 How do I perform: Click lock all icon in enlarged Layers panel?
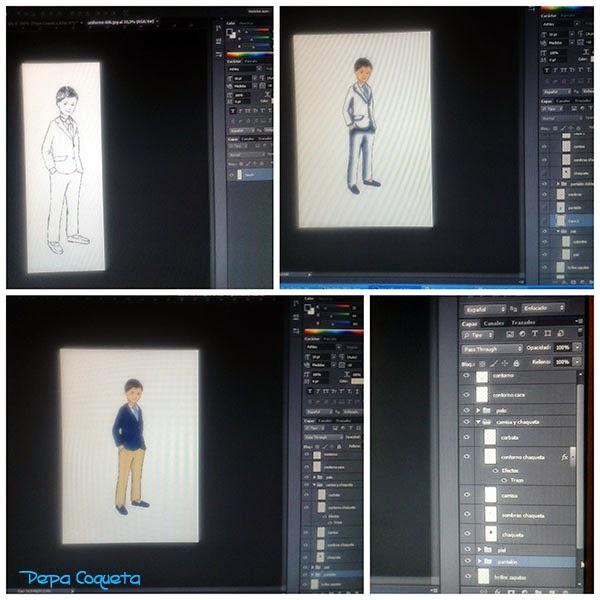tap(518, 362)
